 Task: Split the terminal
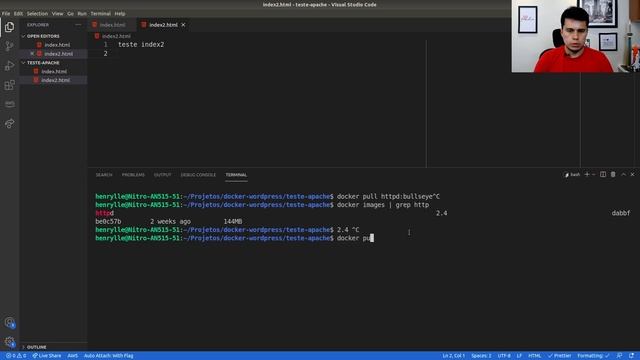coord(603,175)
